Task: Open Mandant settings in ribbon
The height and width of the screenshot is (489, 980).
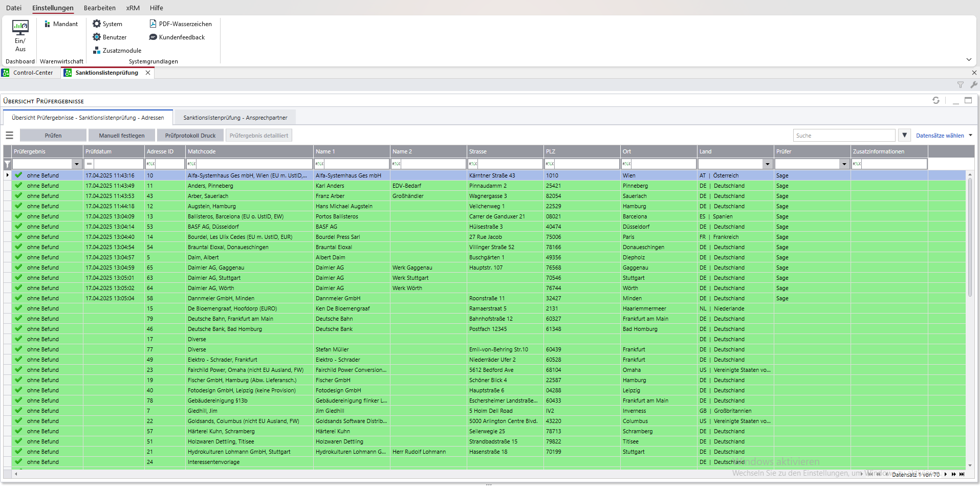Action: [61, 24]
